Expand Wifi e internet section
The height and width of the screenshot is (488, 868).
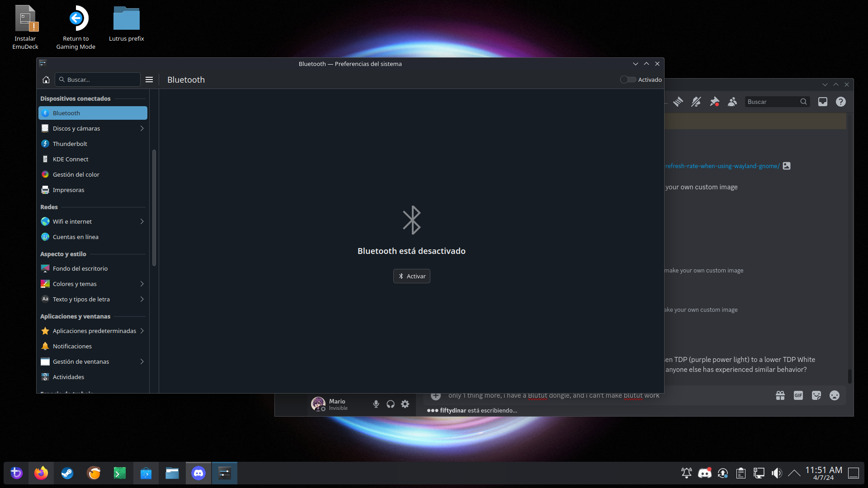[142, 221]
